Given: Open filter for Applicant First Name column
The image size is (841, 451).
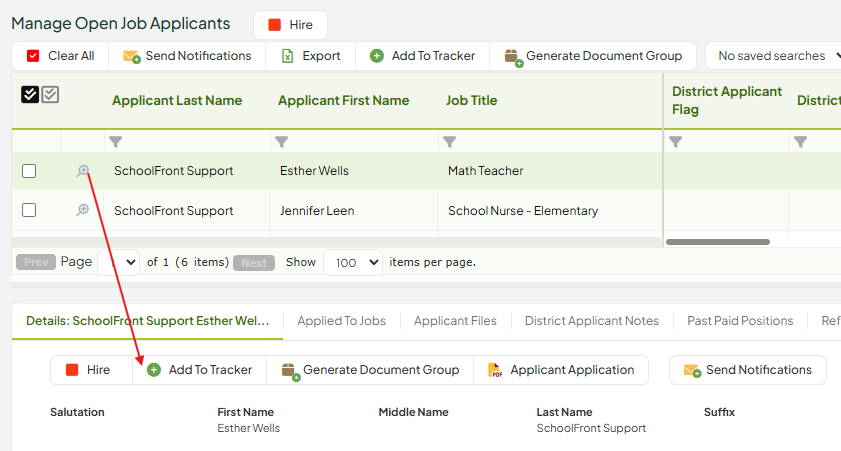Looking at the screenshot, I should (x=282, y=142).
